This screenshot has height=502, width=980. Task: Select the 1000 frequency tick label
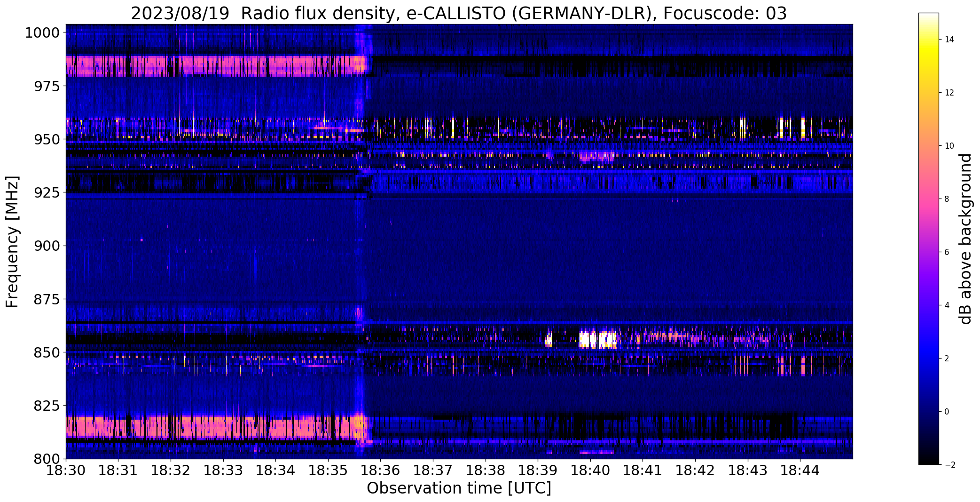tap(42, 33)
